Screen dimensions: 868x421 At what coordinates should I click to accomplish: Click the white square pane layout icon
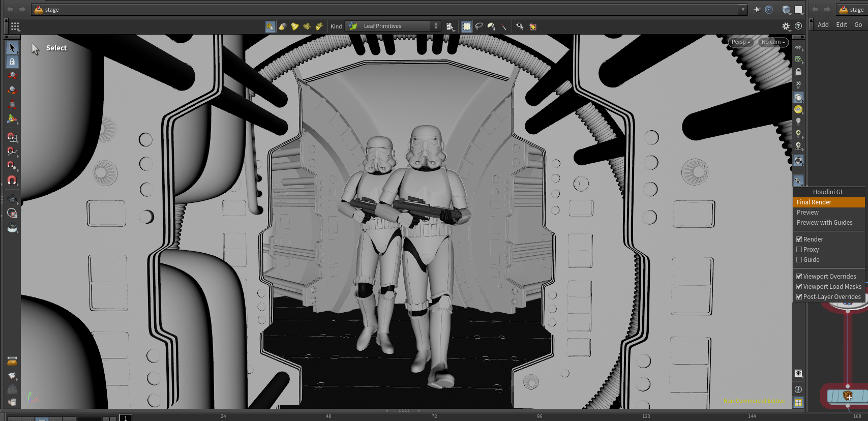point(798,10)
